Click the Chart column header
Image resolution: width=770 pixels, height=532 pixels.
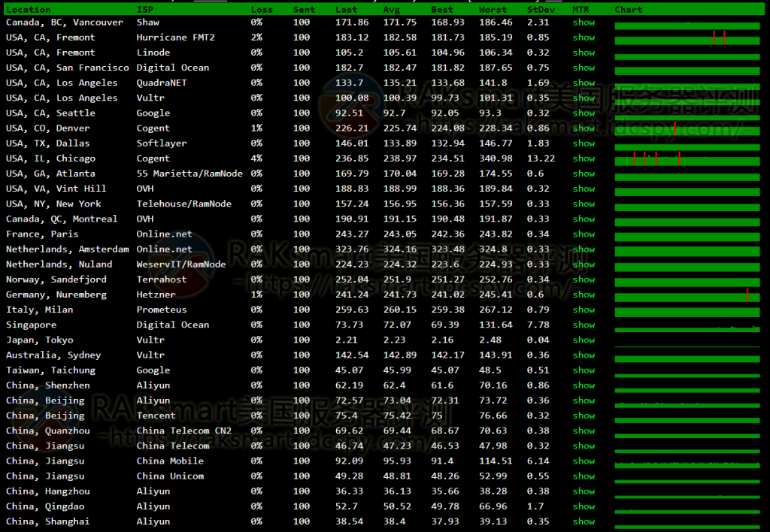[x=628, y=9]
